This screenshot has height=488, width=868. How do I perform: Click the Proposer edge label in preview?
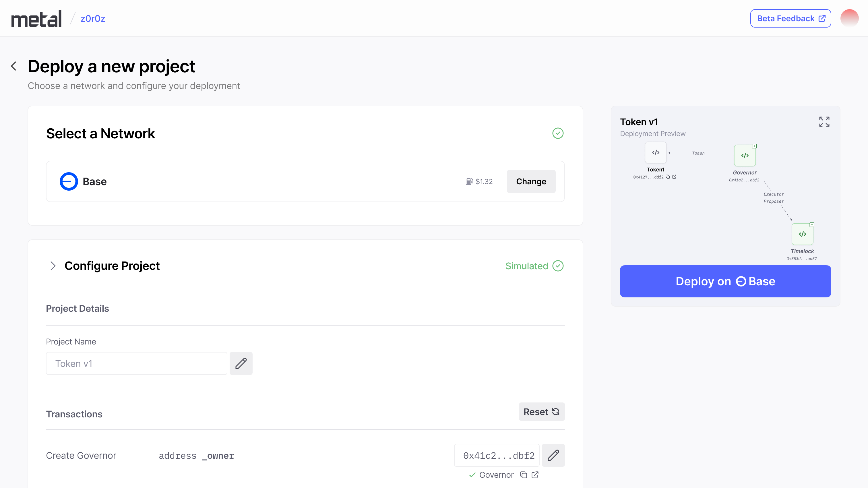click(x=774, y=202)
